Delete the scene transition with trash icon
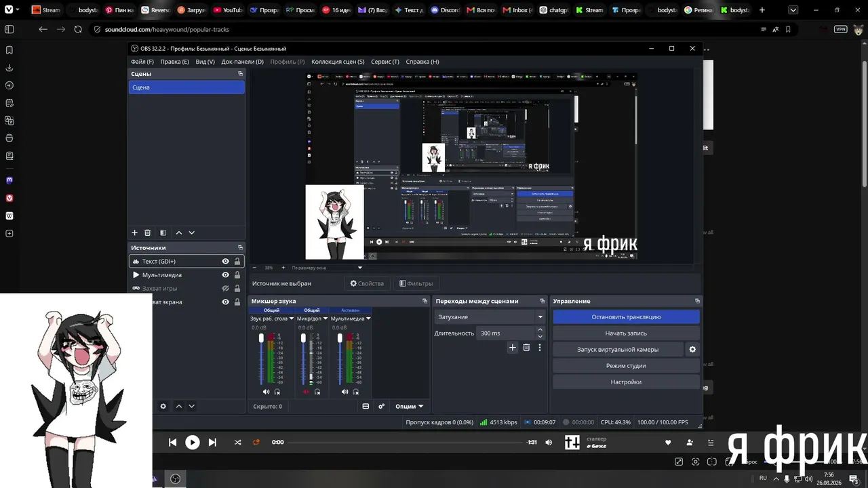868x488 pixels. pos(526,348)
